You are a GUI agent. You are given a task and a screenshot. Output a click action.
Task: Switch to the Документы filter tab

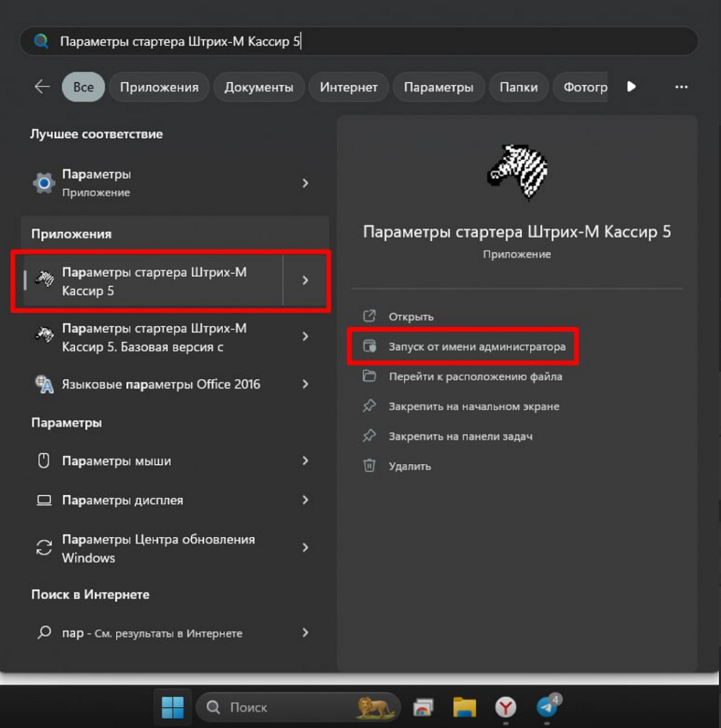259,86
